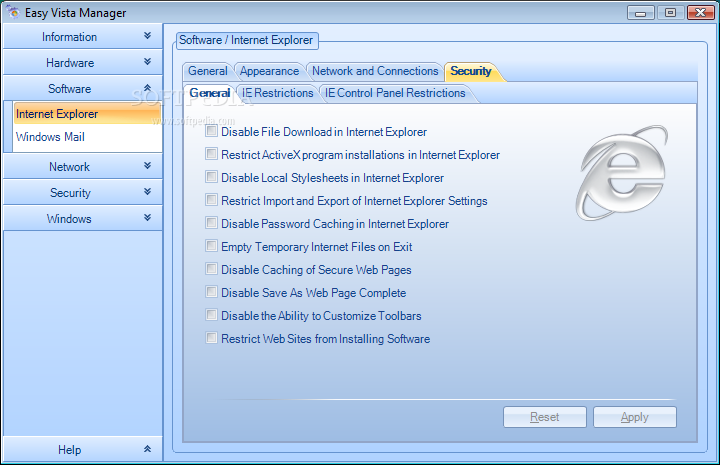Close the Easy Vista Manager window

(701, 12)
